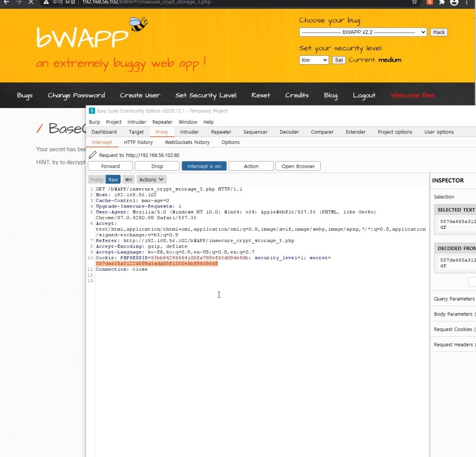Open the Repeater menu

(x=162, y=122)
